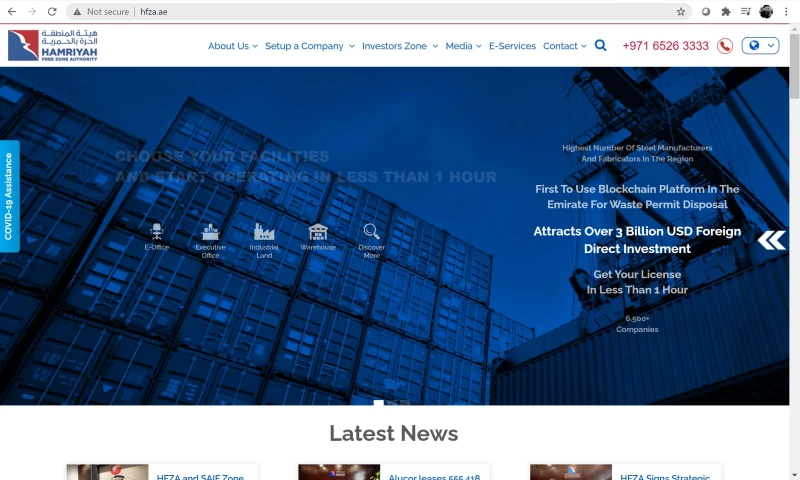Click the E-Office facility icon
Screen dimensions: 800x480
(156, 232)
